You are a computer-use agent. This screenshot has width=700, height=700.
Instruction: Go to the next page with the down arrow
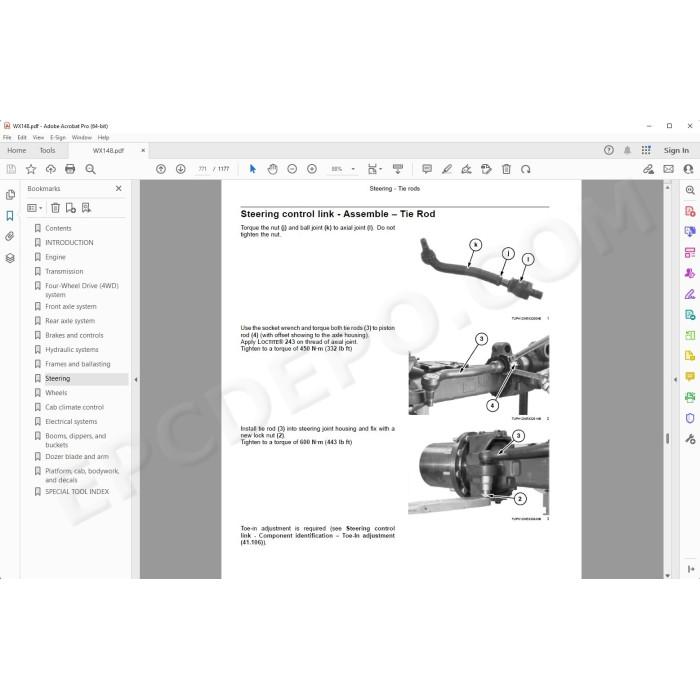(x=180, y=169)
